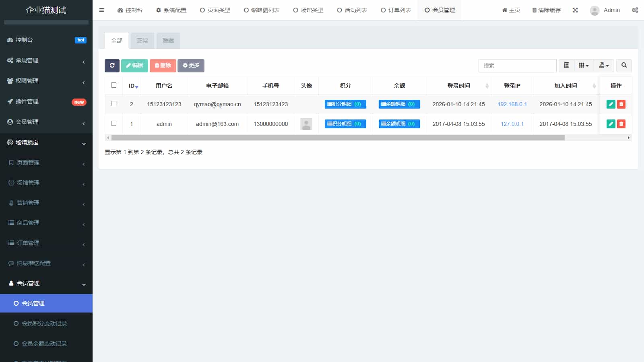The height and width of the screenshot is (362, 644).
Task: Click the refresh table icon button
Action: [112, 66]
